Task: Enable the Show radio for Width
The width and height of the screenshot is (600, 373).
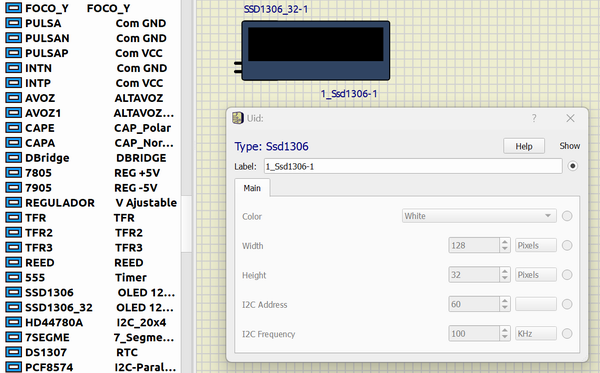Action: [567, 245]
